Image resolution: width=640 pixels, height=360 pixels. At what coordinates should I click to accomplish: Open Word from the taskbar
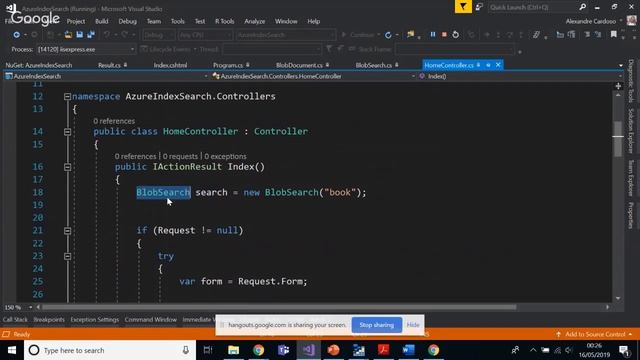point(408,350)
